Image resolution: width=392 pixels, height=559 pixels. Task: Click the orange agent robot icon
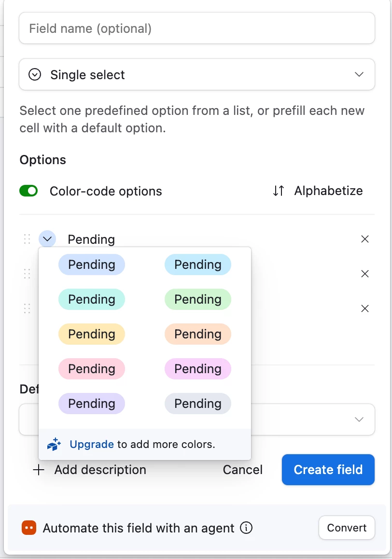point(29,528)
